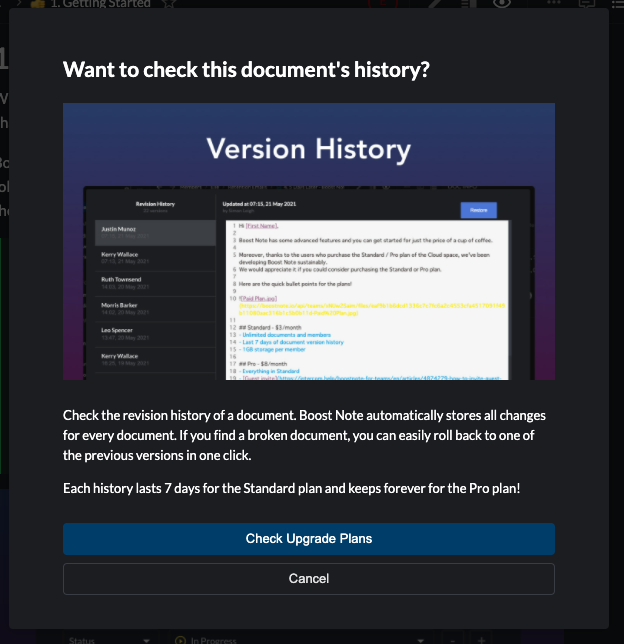
Task: Open the In Progress status selector
Action: coord(300,639)
